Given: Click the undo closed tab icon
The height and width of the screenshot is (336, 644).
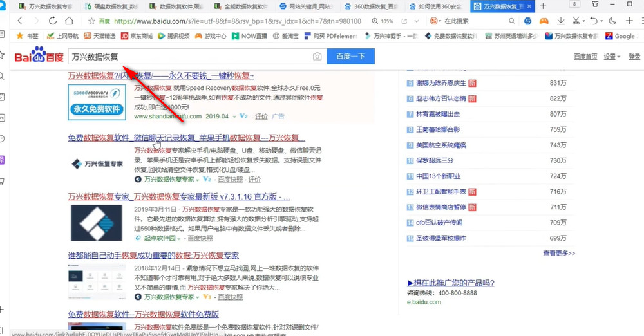Looking at the screenshot, I should click(x=594, y=21).
